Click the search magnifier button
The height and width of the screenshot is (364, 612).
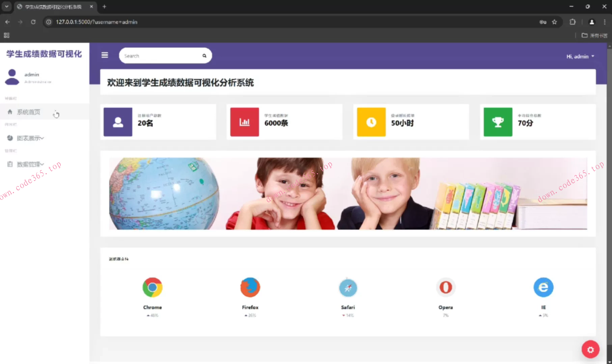[204, 55]
